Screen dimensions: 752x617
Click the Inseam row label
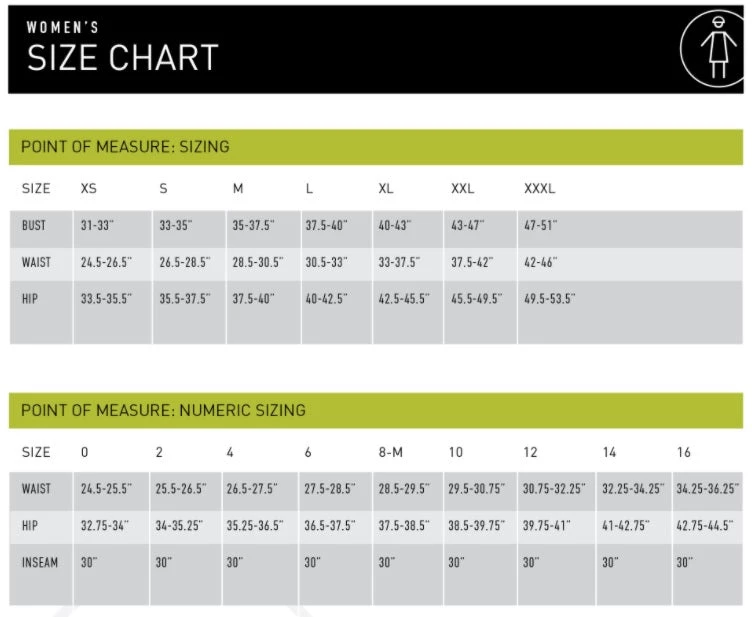(x=40, y=562)
